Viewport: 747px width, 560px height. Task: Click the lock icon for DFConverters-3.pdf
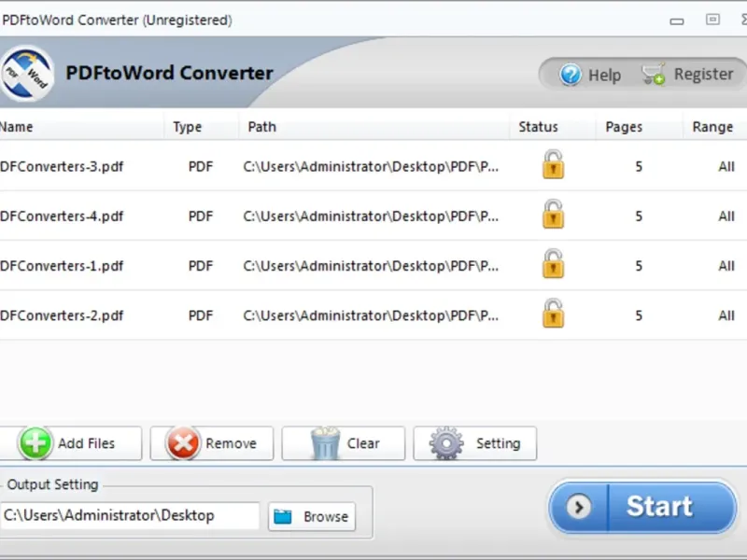(x=553, y=164)
